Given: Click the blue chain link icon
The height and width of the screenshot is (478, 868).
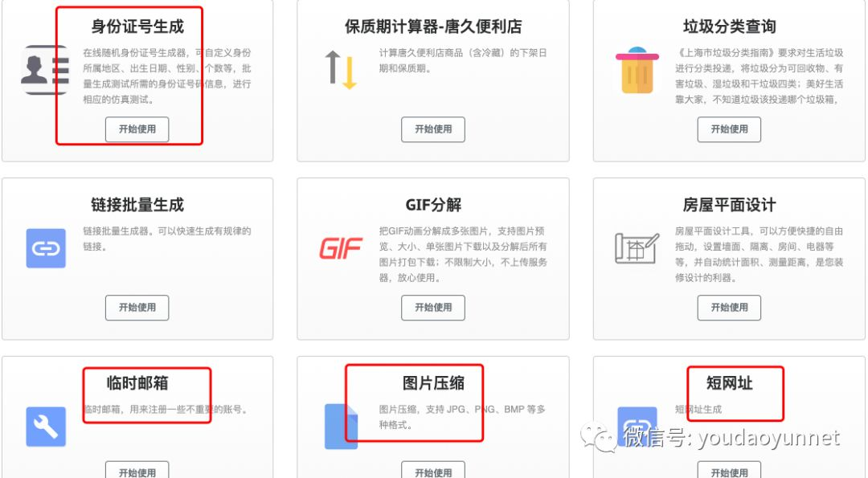Looking at the screenshot, I should (46, 248).
